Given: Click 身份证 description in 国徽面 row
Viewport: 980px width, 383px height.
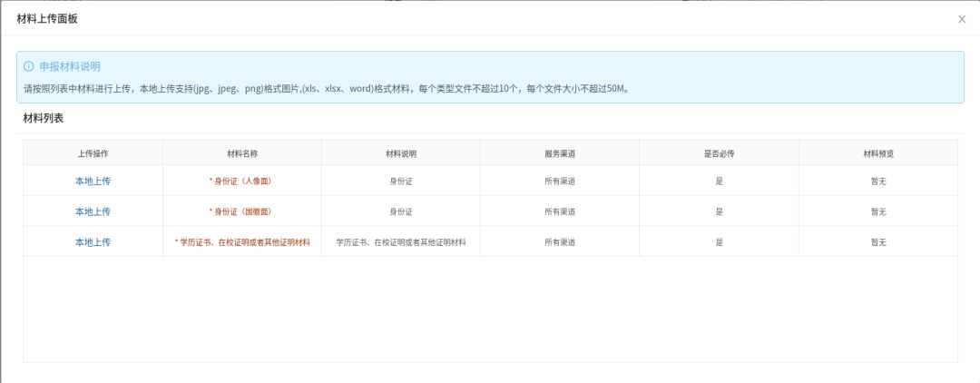Looking at the screenshot, I should coord(401,211).
